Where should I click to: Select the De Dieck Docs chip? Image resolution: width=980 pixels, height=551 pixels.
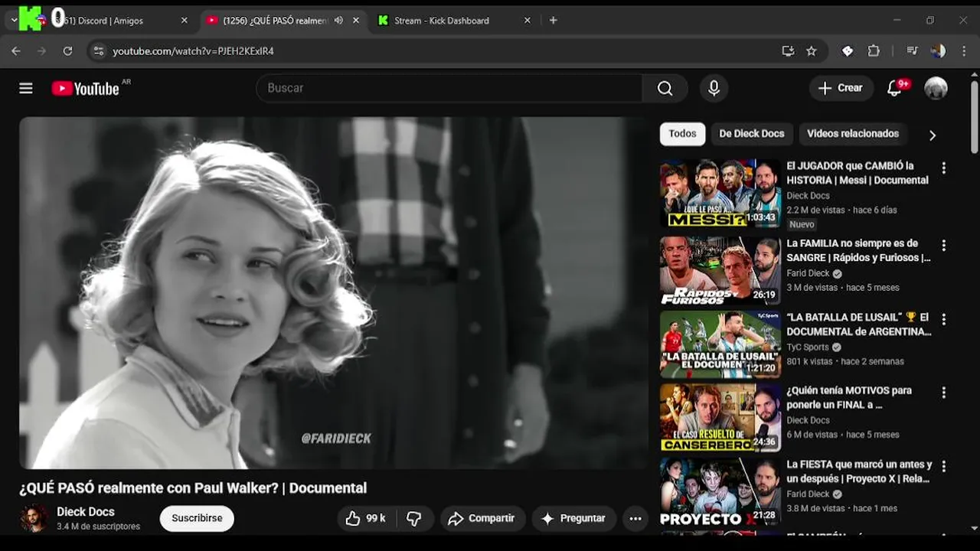752,134
